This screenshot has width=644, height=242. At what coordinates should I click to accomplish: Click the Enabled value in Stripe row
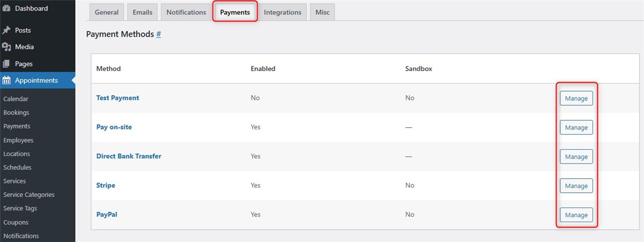[x=255, y=185]
